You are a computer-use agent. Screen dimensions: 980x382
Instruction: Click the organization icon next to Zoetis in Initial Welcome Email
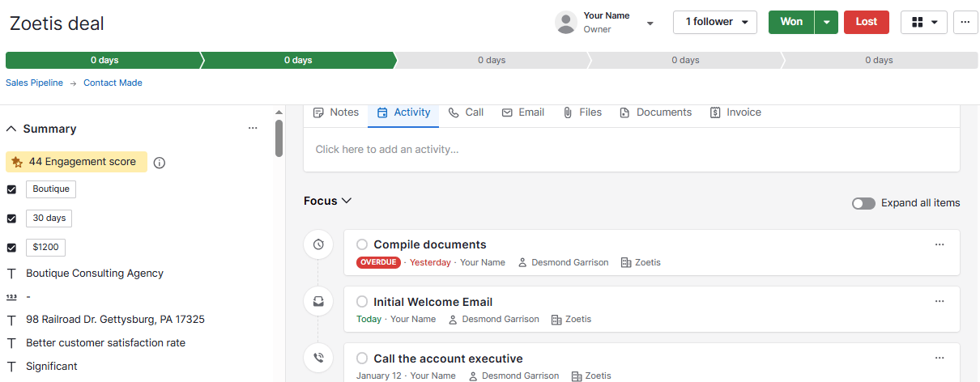(556, 320)
